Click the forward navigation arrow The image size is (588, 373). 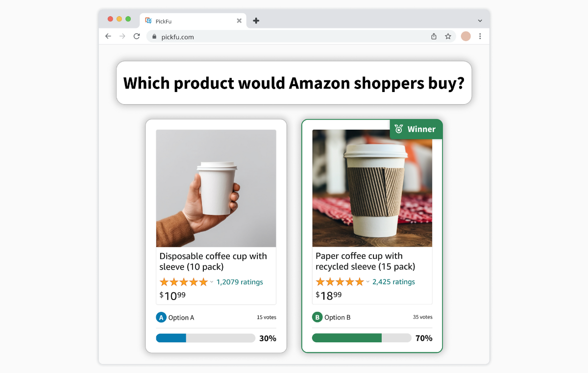coord(122,36)
